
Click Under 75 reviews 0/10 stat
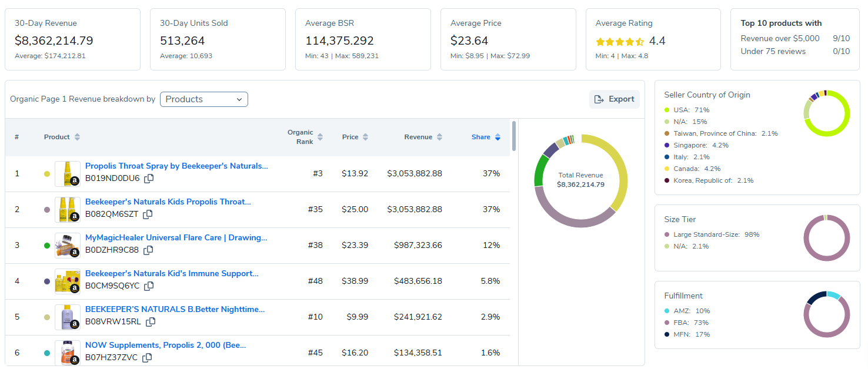pos(795,51)
